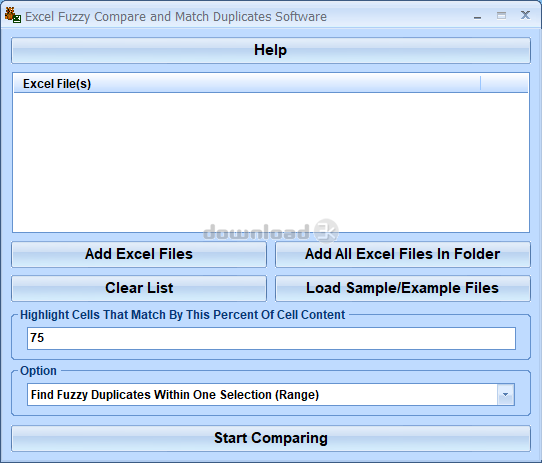Image resolution: width=542 pixels, height=463 pixels.
Task: Clear List of loaded files
Action: coord(139,288)
